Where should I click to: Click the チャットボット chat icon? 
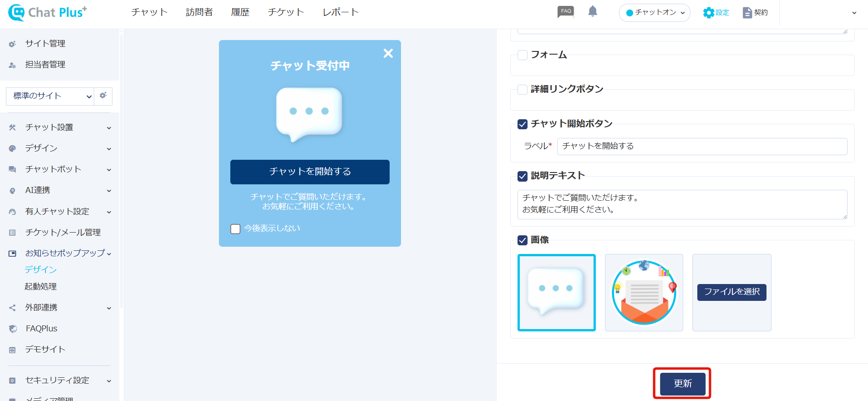12,169
